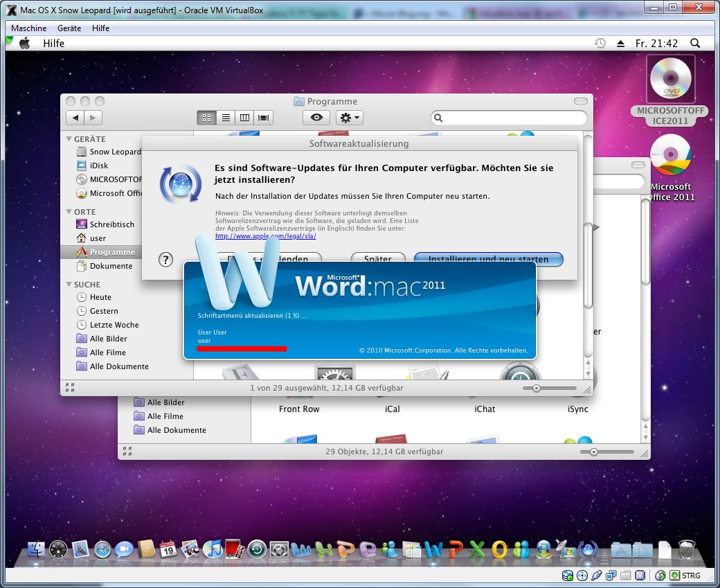Viewport: 720px width, 588px height.
Task: Select Front Row in rear Finder window
Action: point(299,409)
